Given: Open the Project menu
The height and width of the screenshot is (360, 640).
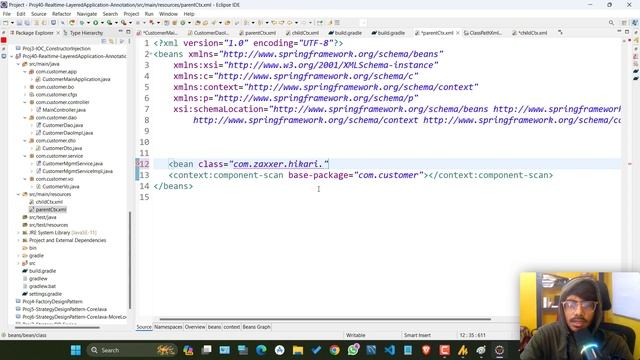Looking at the screenshot, I should (131, 14).
